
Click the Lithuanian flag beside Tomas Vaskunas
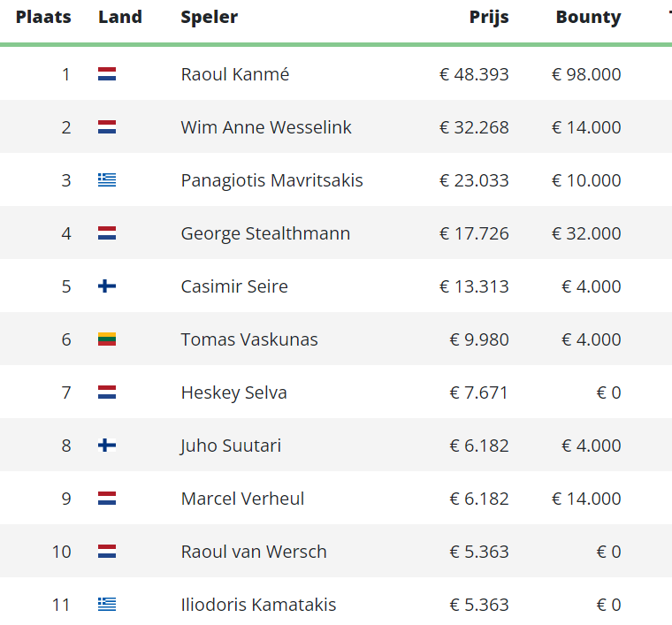click(x=107, y=339)
